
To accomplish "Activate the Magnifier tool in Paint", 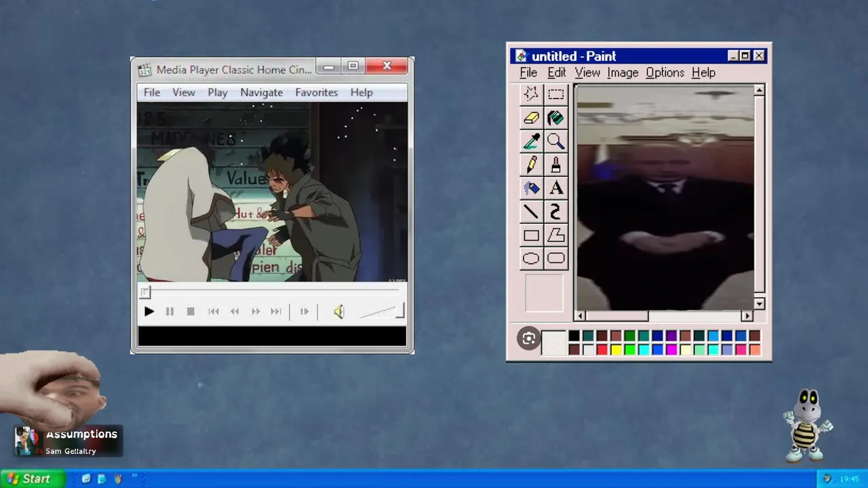I will click(x=556, y=142).
